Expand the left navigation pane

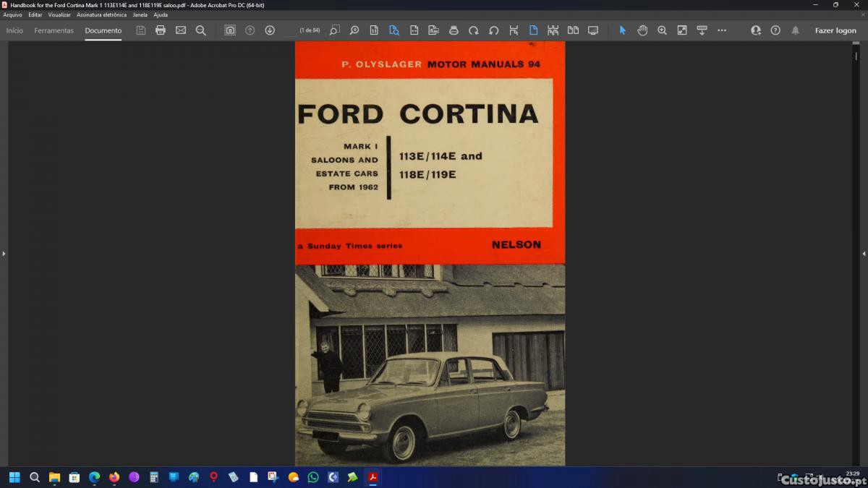point(4,254)
